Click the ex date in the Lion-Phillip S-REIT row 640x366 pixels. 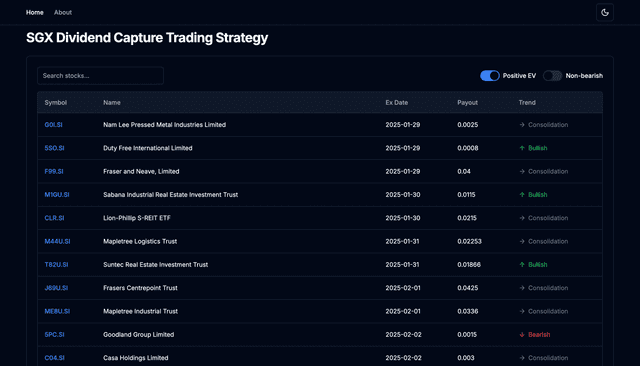[x=403, y=218]
